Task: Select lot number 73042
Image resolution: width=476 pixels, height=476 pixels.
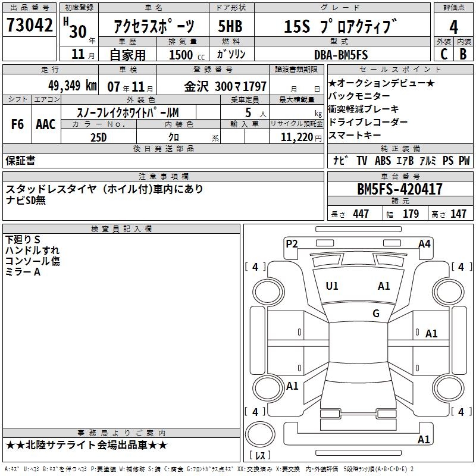Action: click(29, 24)
